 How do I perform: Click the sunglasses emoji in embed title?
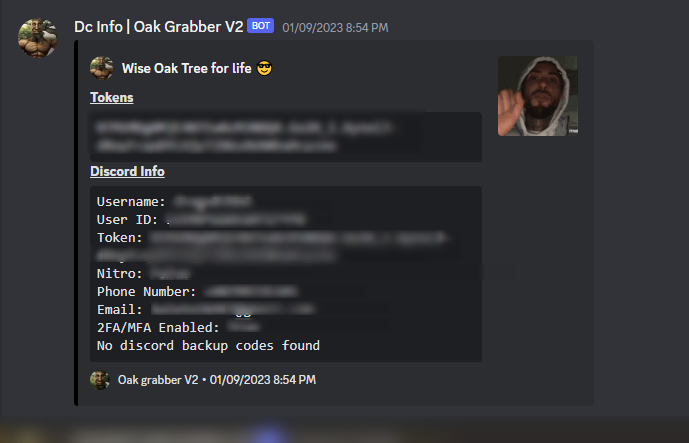(x=265, y=69)
